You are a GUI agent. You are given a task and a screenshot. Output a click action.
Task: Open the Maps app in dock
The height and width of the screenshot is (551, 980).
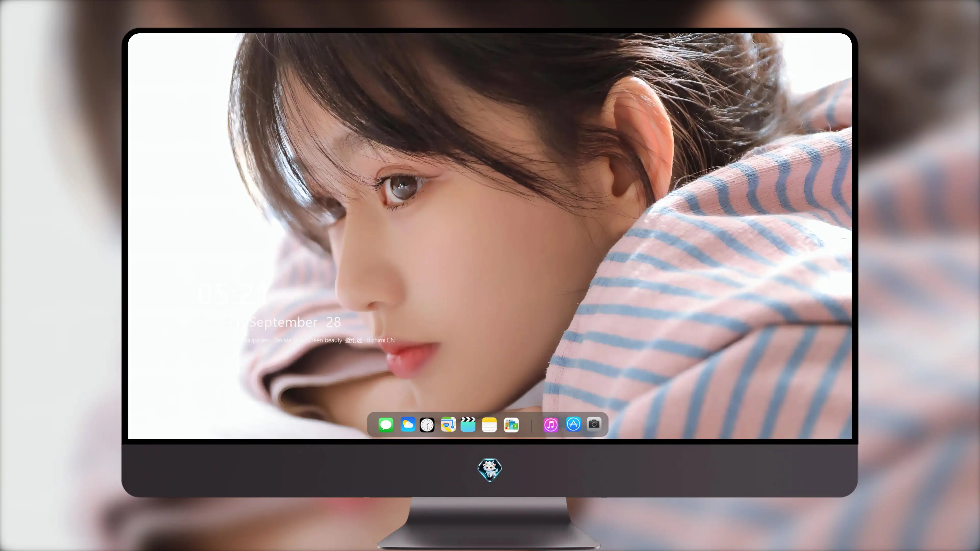tap(448, 425)
